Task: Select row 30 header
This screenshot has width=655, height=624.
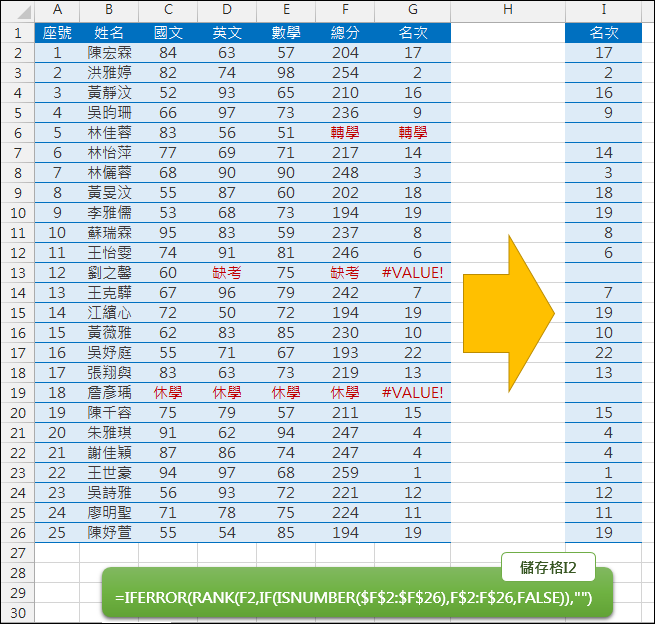Action: click(18, 613)
